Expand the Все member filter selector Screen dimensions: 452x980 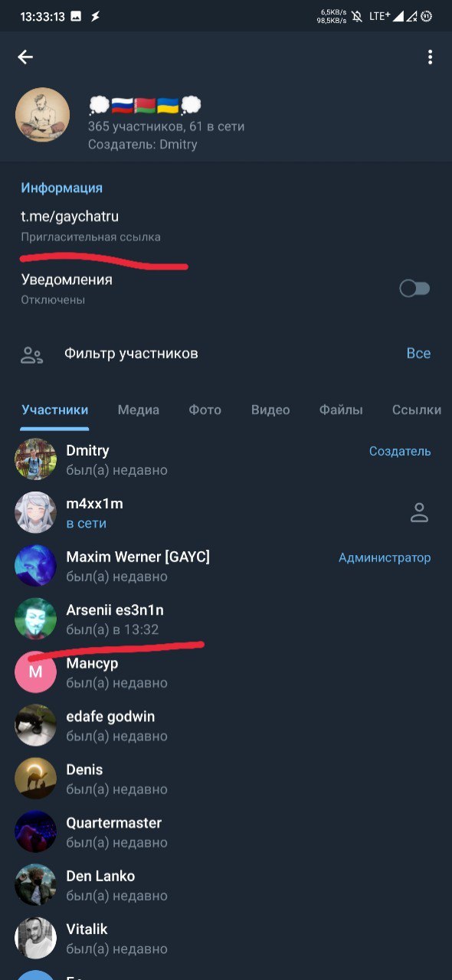pyautogui.click(x=418, y=353)
